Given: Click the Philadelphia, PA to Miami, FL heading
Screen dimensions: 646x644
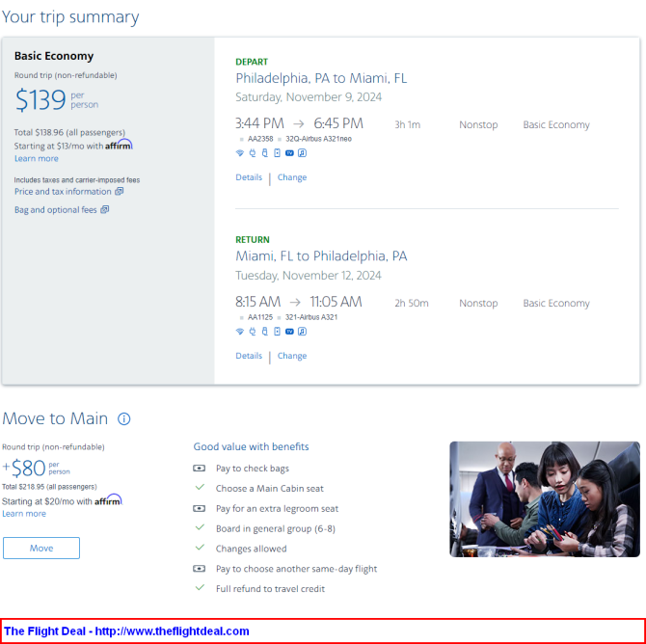Looking at the screenshot, I should click(x=321, y=78).
